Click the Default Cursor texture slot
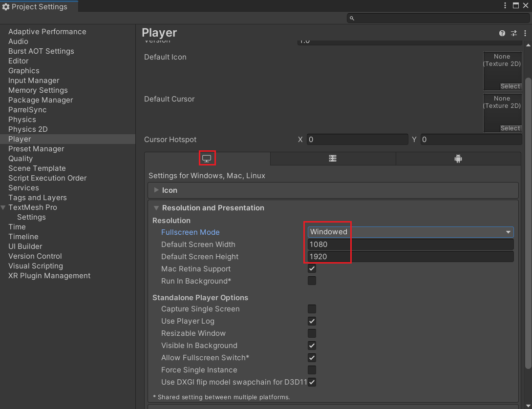Viewport: 532px width, 409px height. point(502,113)
